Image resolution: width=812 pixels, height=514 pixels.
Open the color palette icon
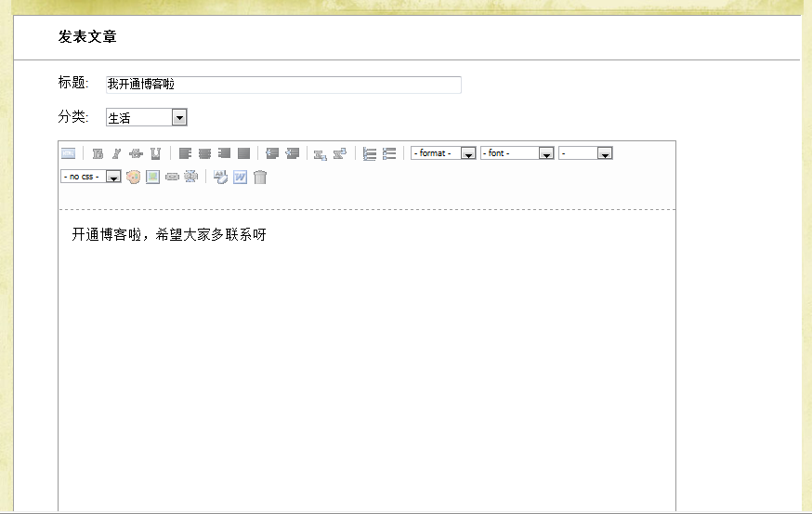(x=133, y=178)
